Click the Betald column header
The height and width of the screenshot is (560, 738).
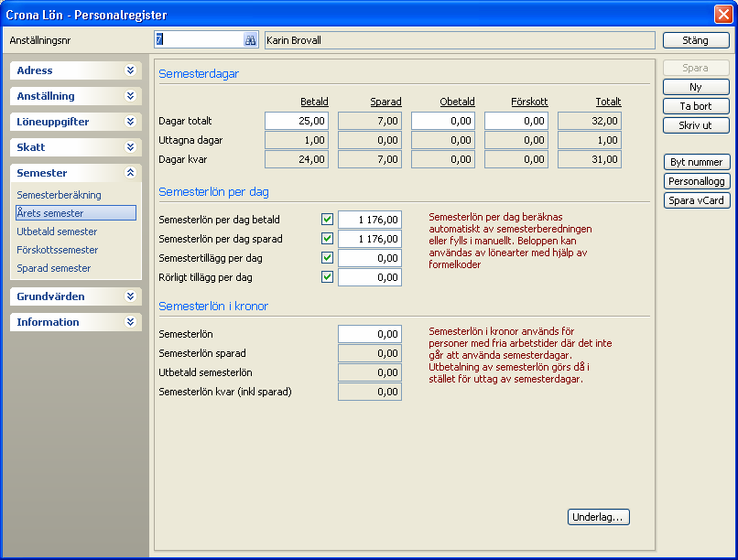pos(314,102)
